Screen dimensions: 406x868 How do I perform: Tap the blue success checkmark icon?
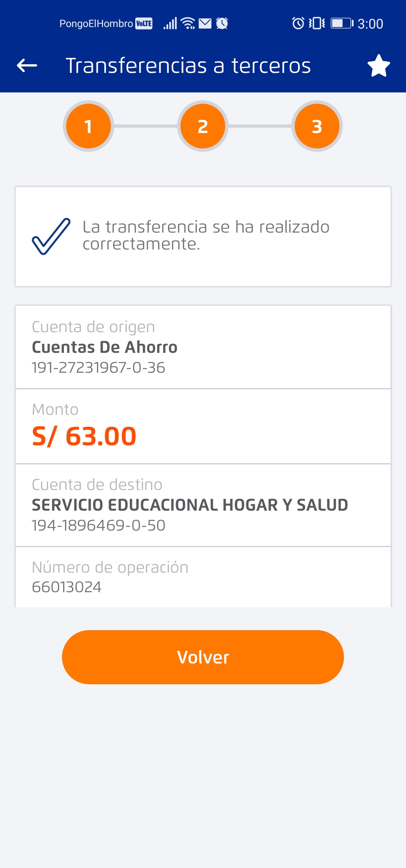[x=51, y=236]
